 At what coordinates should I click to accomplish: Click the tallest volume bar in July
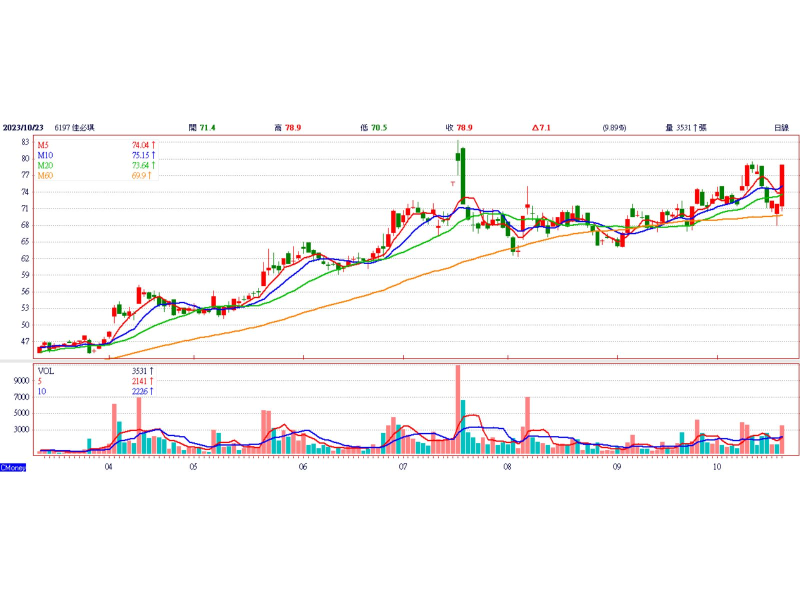coord(457,410)
